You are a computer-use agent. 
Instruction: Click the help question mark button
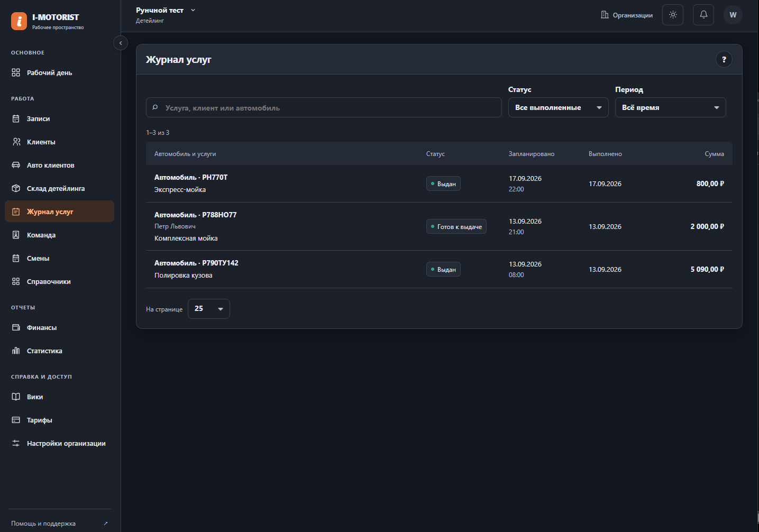724,59
